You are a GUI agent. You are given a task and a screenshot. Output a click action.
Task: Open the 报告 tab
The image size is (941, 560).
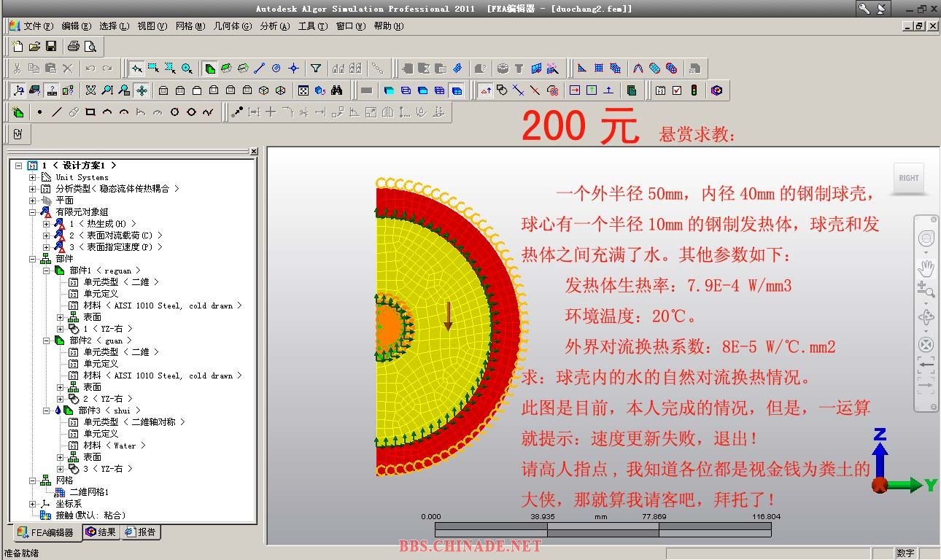coord(140,532)
